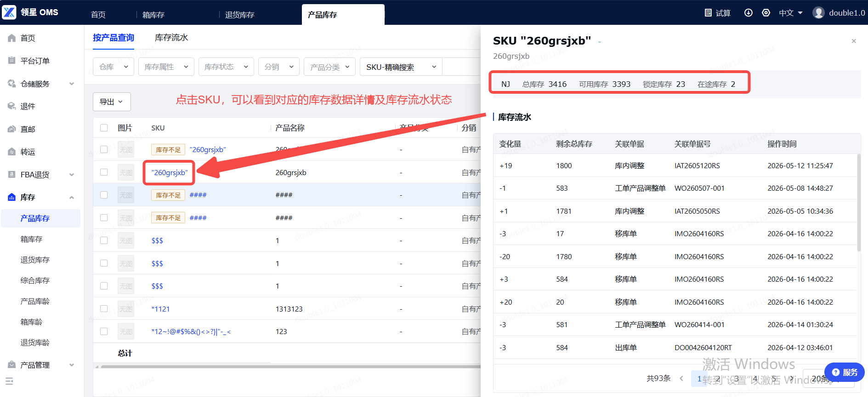Open the 产品分类 filter dropdown

pyautogui.click(x=329, y=67)
